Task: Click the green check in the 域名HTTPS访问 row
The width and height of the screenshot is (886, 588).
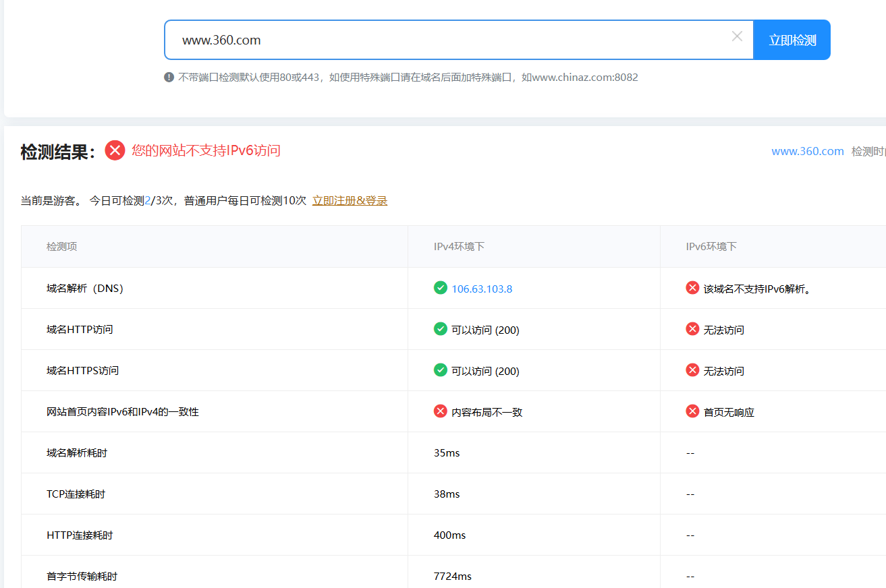Action: (441, 370)
